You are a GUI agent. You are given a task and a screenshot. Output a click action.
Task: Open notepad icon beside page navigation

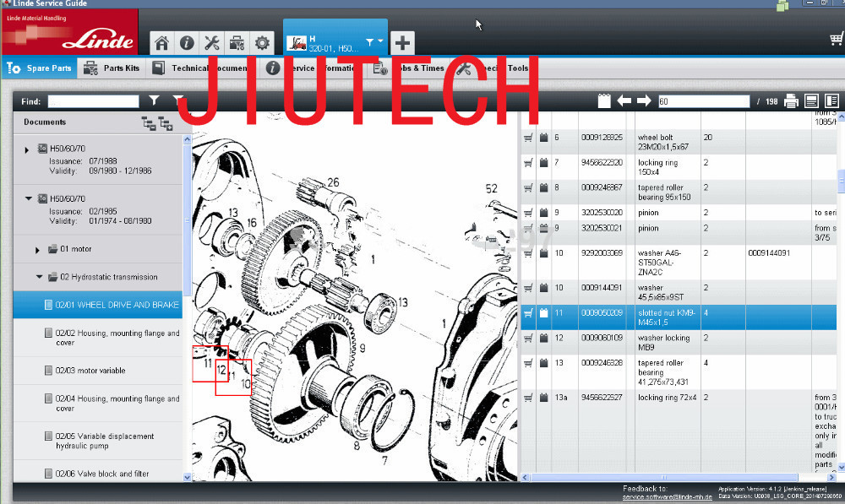coord(603,101)
